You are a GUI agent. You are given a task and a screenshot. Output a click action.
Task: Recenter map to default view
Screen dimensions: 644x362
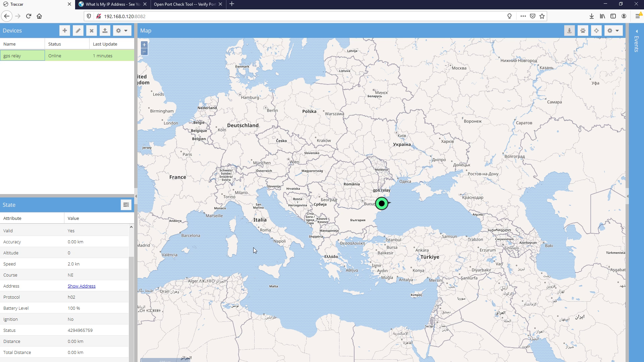597,31
